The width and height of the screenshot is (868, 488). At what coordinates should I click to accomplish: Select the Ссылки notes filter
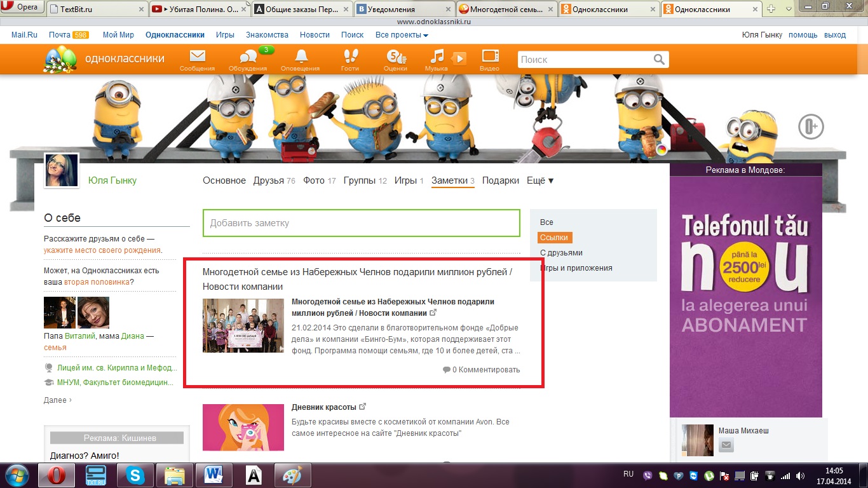[x=554, y=238]
